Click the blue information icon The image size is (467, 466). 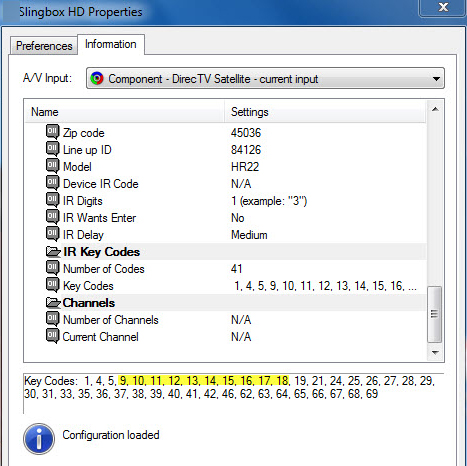point(39,439)
